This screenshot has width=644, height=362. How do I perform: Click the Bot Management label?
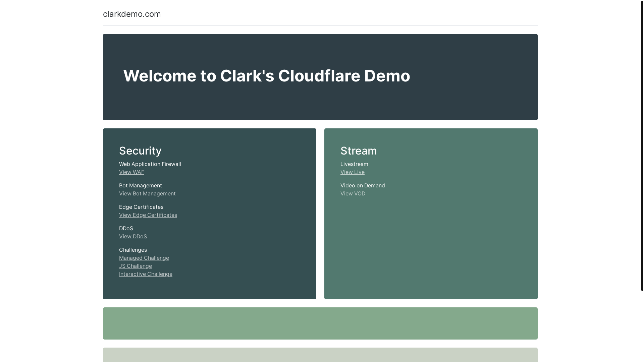coord(141,185)
